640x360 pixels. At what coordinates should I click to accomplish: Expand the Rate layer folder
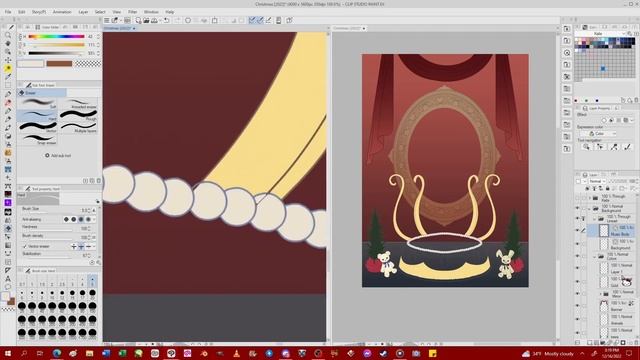pyautogui.click(x=590, y=198)
